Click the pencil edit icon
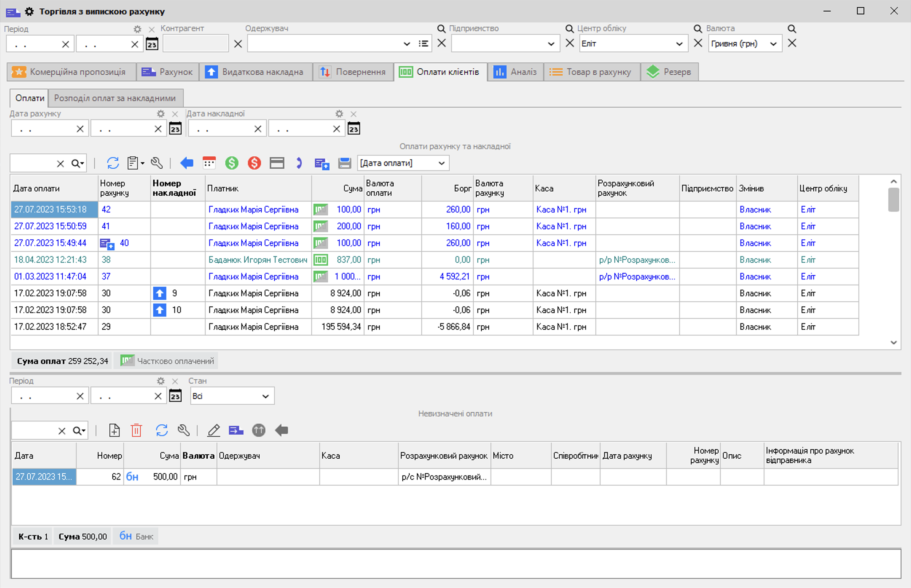Screen dimensions: 911x588 (214, 431)
